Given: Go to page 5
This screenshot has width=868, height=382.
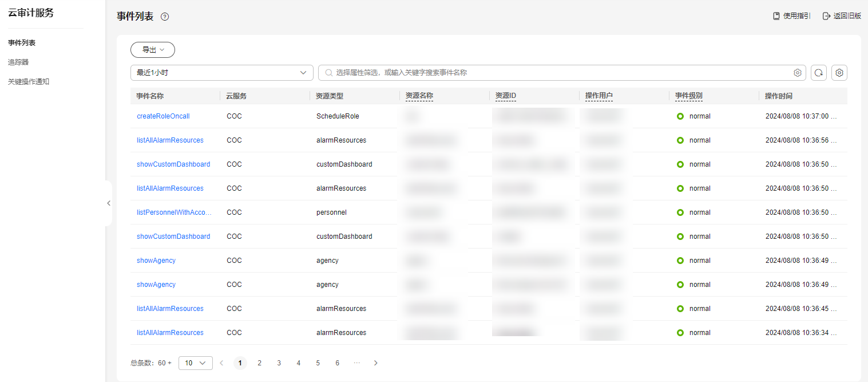Looking at the screenshot, I should click(x=318, y=363).
